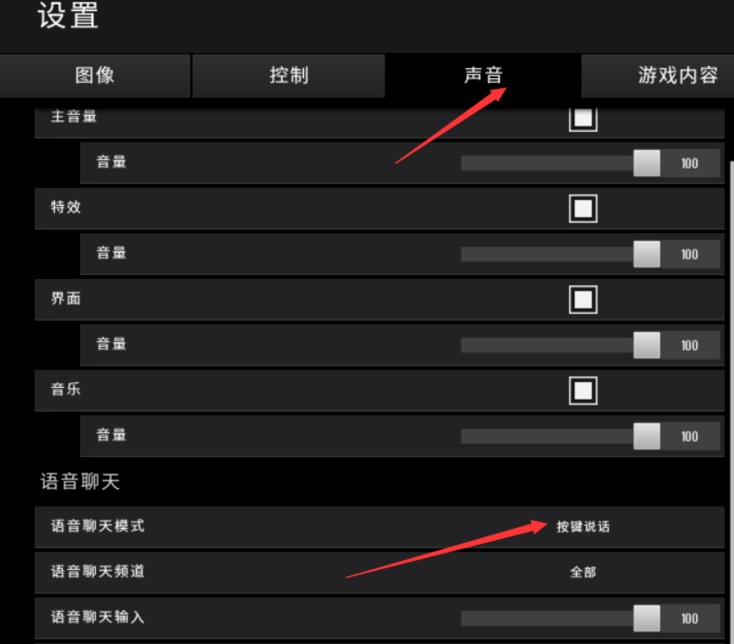The image size is (734, 644).
Task: Toggle the 主音量 checkbox
Action: pos(583,118)
